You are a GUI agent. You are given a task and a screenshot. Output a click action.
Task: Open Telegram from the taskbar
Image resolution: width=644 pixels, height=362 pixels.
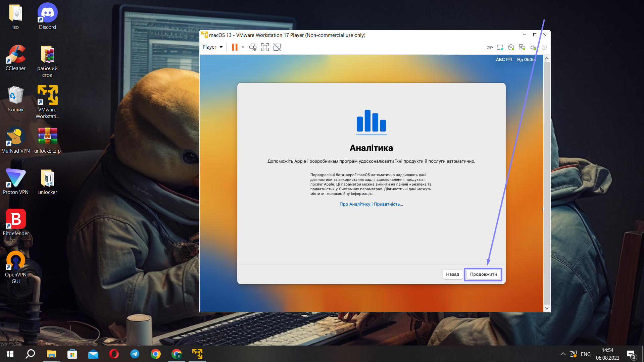click(x=135, y=354)
